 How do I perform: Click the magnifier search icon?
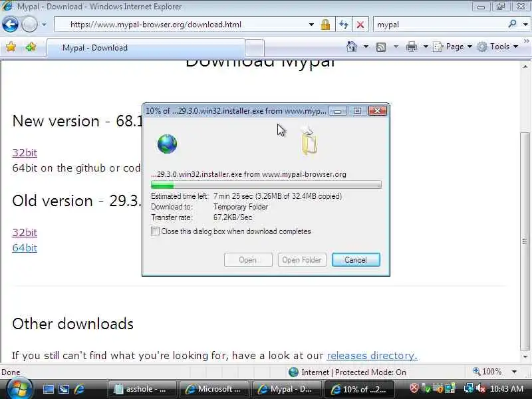click(x=512, y=24)
